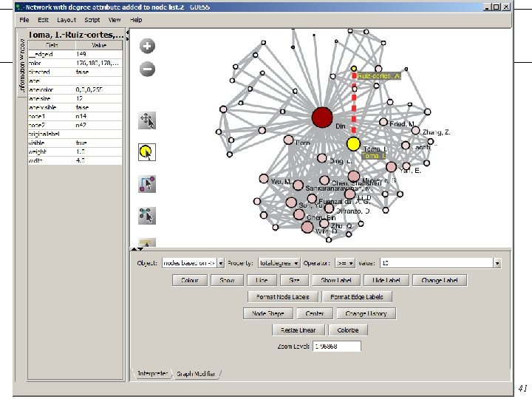The image size is (532, 399).
Task: Click the Zoom Level input field
Action: point(337,347)
